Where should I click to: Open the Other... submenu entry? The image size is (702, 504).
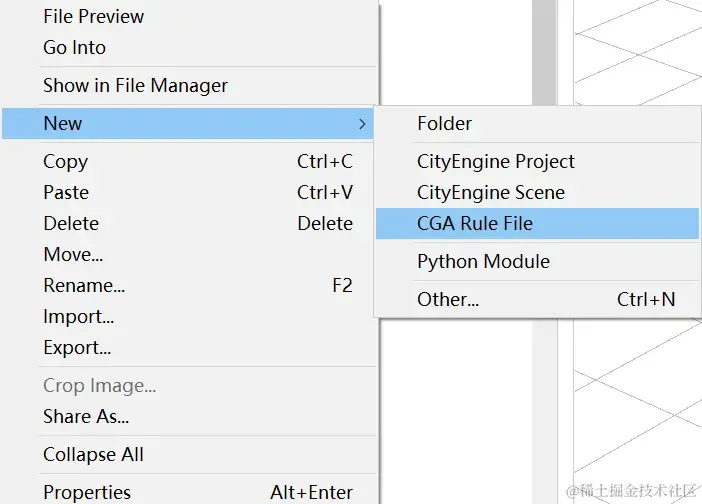(x=448, y=299)
